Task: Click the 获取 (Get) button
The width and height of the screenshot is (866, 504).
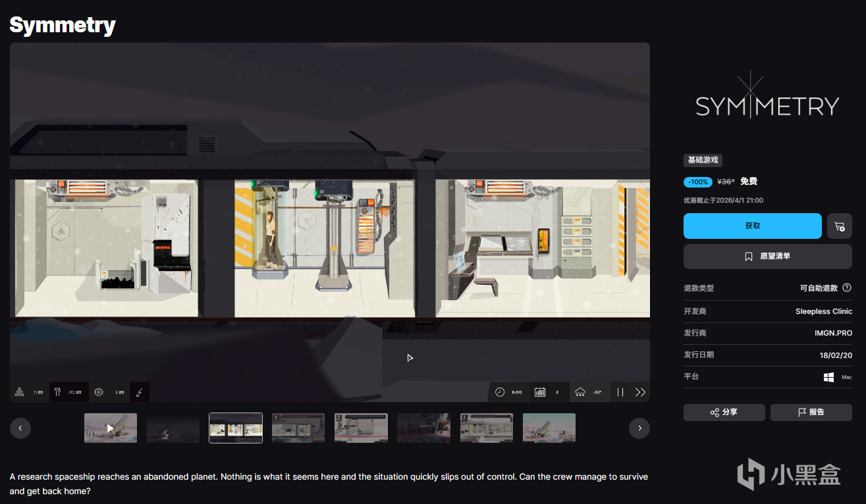Action: 753,226
